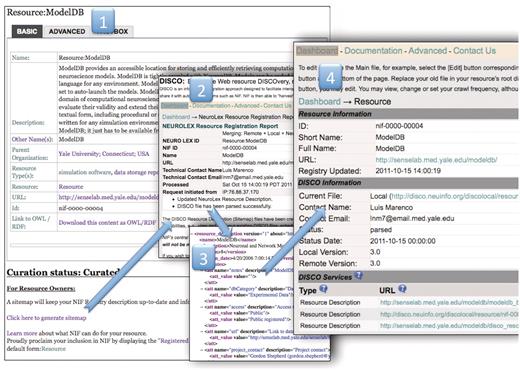
Task: Collapse the access att node in XML
Action: click(x=202, y=307)
